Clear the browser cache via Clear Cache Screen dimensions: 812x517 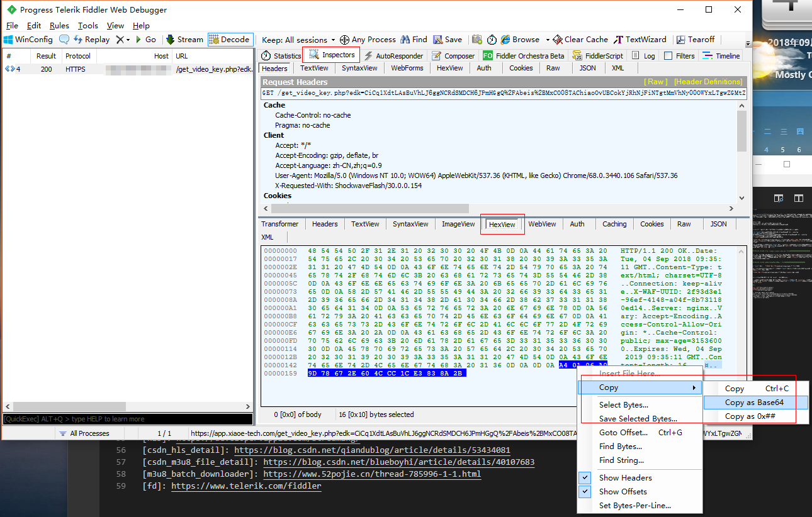point(580,39)
